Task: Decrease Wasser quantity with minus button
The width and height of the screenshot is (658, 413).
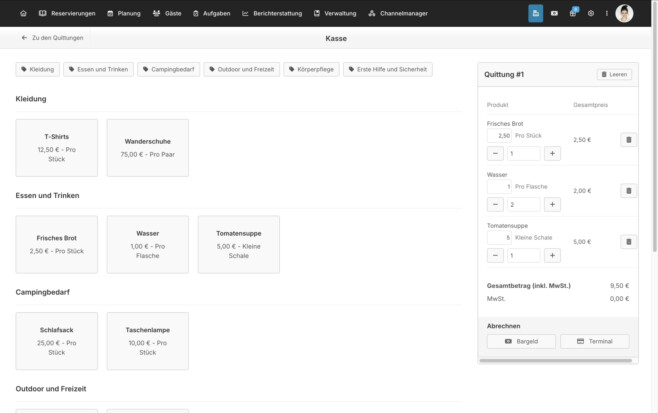Action: click(495, 204)
